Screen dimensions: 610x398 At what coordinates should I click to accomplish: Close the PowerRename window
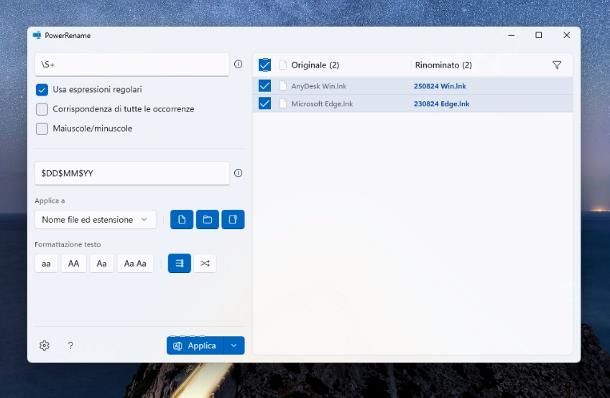point(566,35)
